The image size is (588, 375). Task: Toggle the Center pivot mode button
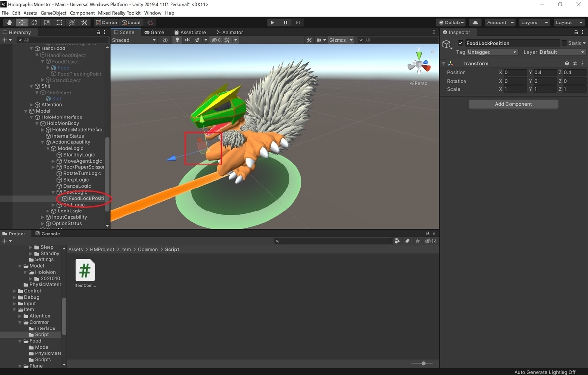(107, 23)
